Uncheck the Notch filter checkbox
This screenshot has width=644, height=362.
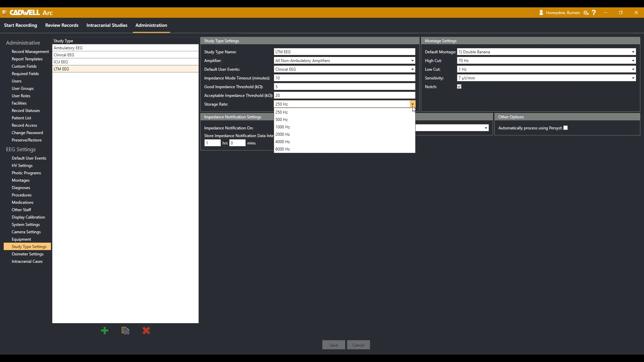coord(459,86)
